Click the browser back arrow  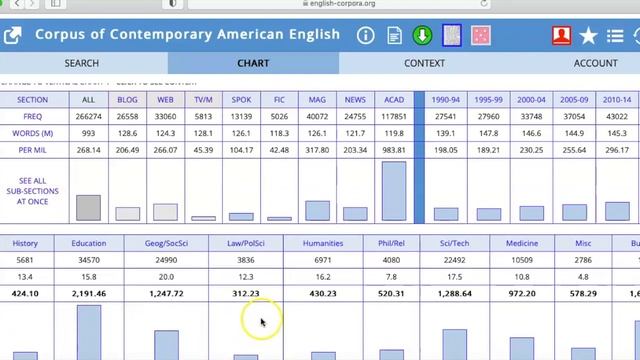[17, 4]
